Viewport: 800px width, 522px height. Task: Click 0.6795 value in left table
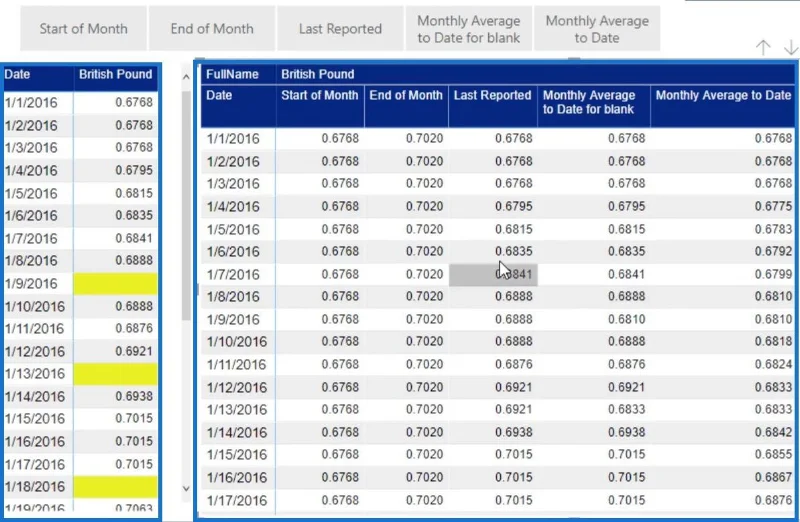coord(134,170)
